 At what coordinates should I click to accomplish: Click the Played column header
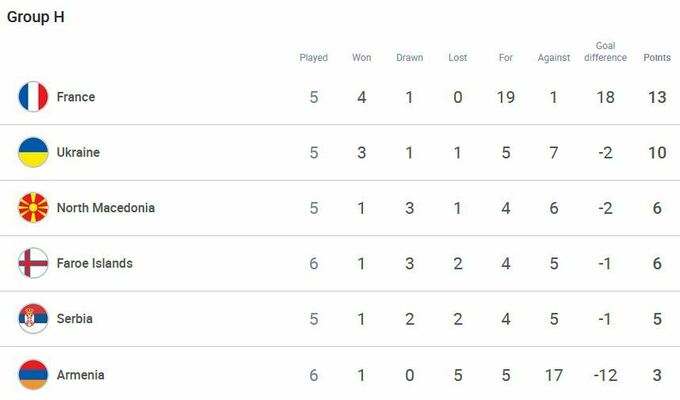314,58
